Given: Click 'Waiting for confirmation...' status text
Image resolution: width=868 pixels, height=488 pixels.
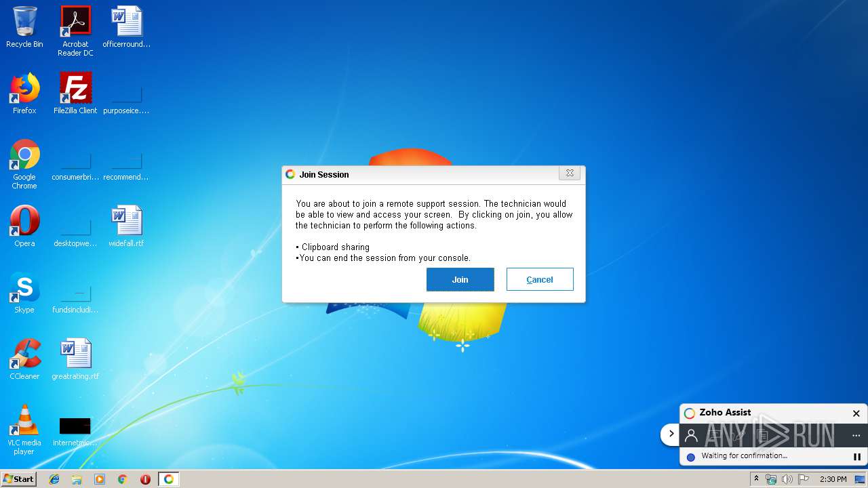Looking at the screenshot, I should (744, 456).
